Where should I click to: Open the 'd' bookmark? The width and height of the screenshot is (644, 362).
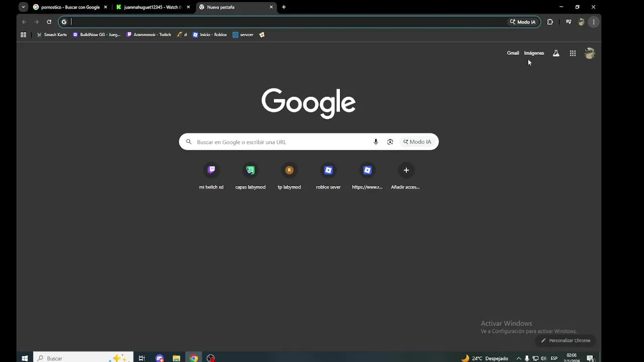coord(182,35)
